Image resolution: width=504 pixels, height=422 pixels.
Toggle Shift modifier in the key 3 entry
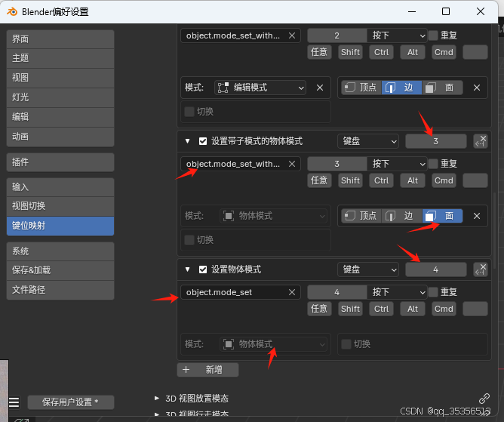click(350, 180)
